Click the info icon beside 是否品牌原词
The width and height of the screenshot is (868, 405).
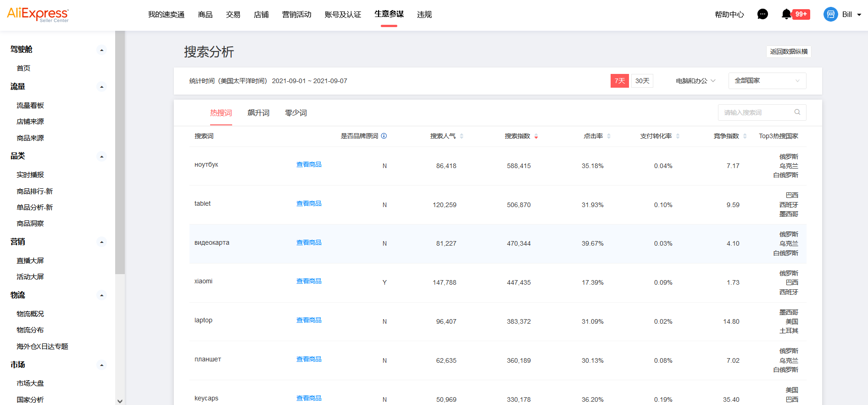(384, 136)
